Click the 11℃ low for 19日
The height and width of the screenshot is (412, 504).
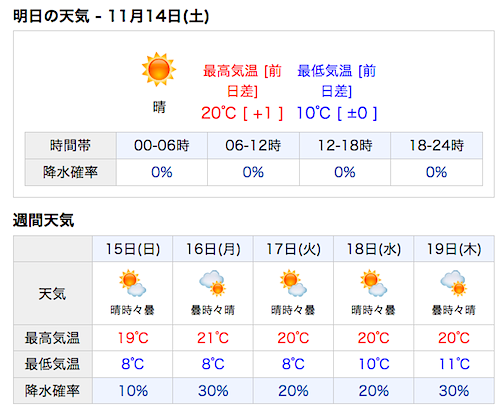click(x=454, y=364)
